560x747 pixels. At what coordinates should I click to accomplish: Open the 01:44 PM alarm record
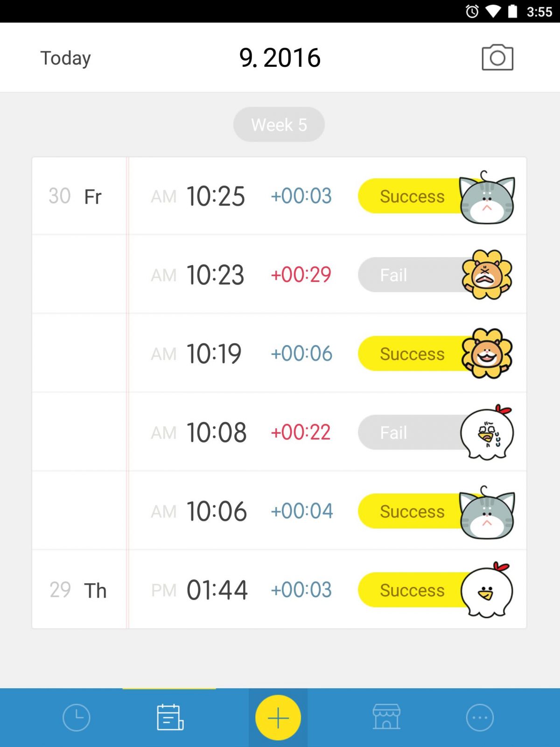[x=243, y=590]
